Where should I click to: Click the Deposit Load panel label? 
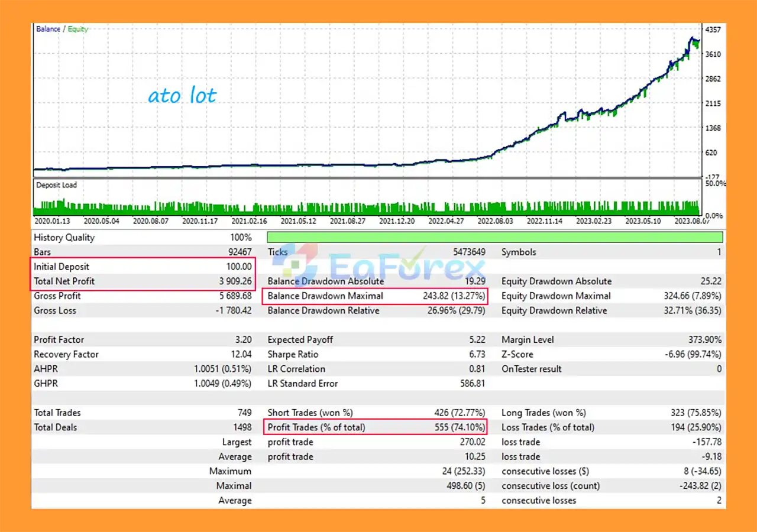57,185
